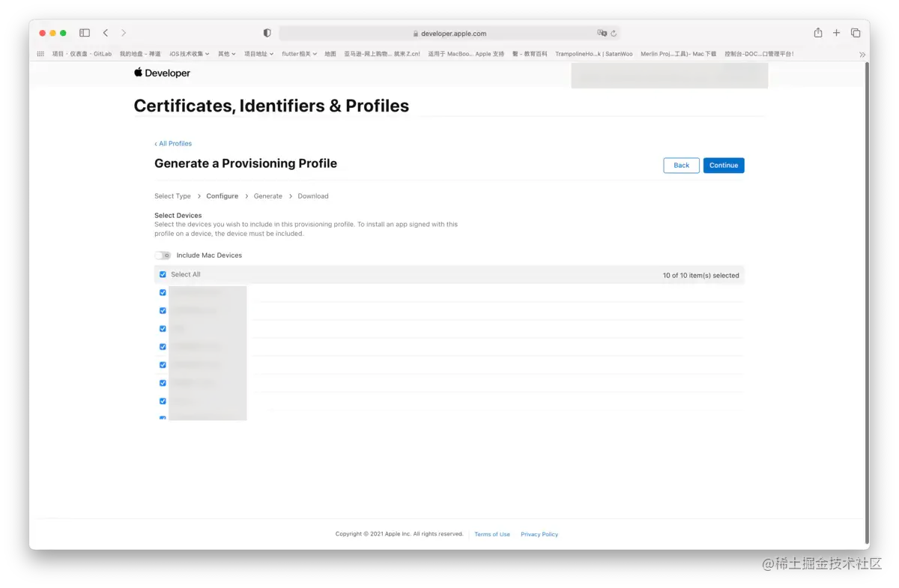Open the 控制台-DOC...管理平台 bookmark
This screenshot has width=899, height=588.
(759, 54)
